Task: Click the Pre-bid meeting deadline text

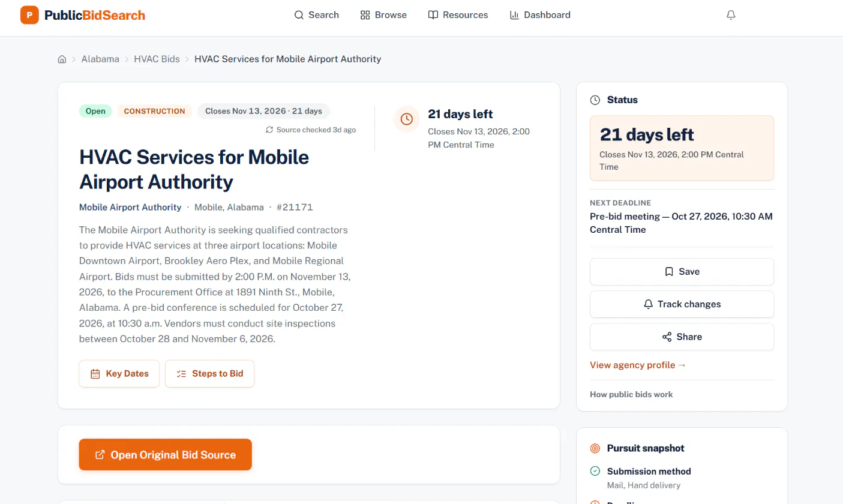Action: pyautogui.click(x=681, y=223)
